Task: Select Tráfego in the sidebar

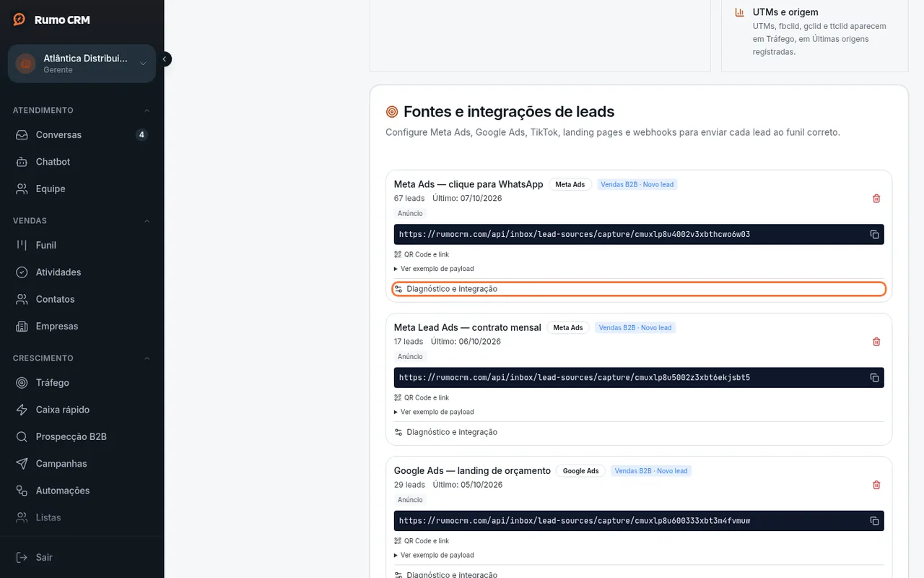Action: pos(82,383)
